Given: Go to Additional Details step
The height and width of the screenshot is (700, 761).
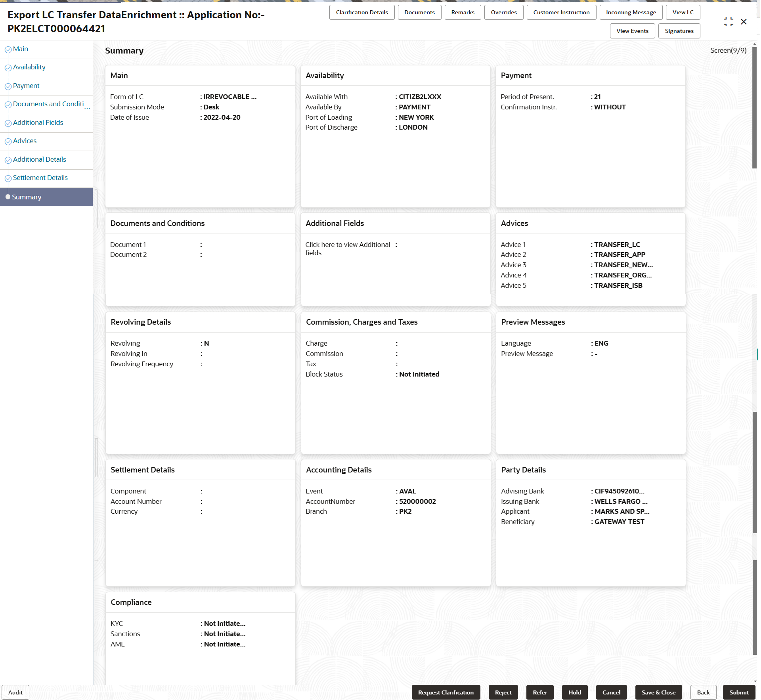Looking at the screenshot, I should [x=40, y=159].
